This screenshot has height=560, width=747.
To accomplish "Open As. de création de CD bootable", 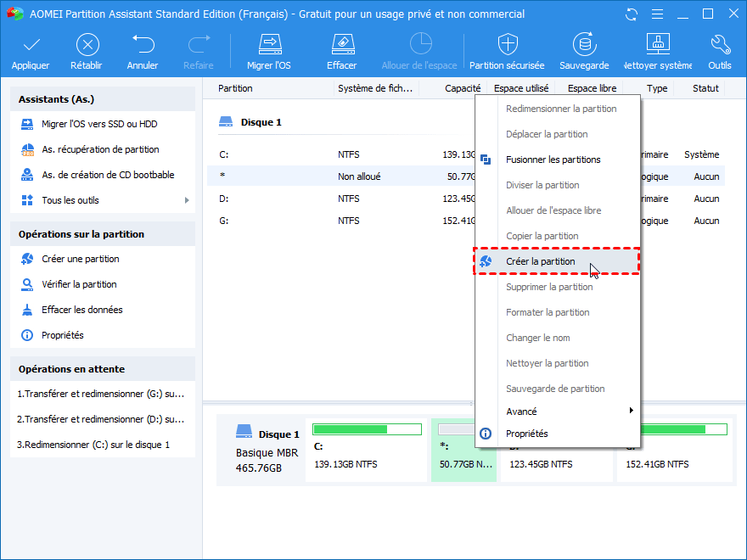I will (x=108, y=175).
